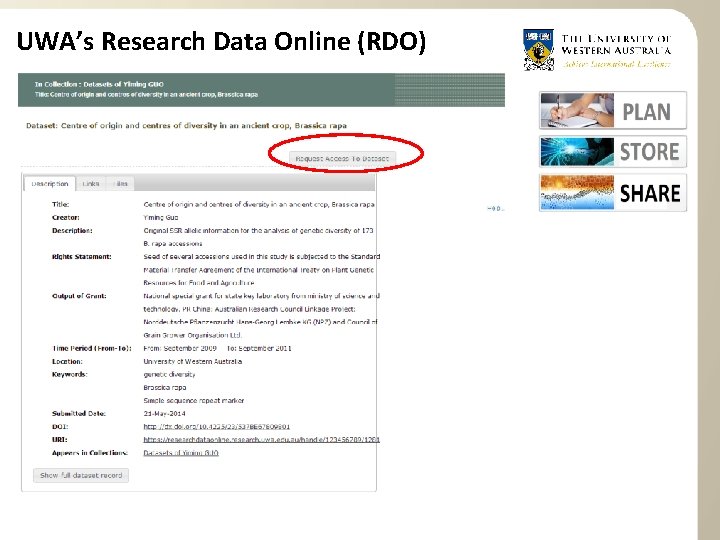Open the Files tab
Image resolution: width=720 pixels, height=540 pixels.
coord(120,184)
